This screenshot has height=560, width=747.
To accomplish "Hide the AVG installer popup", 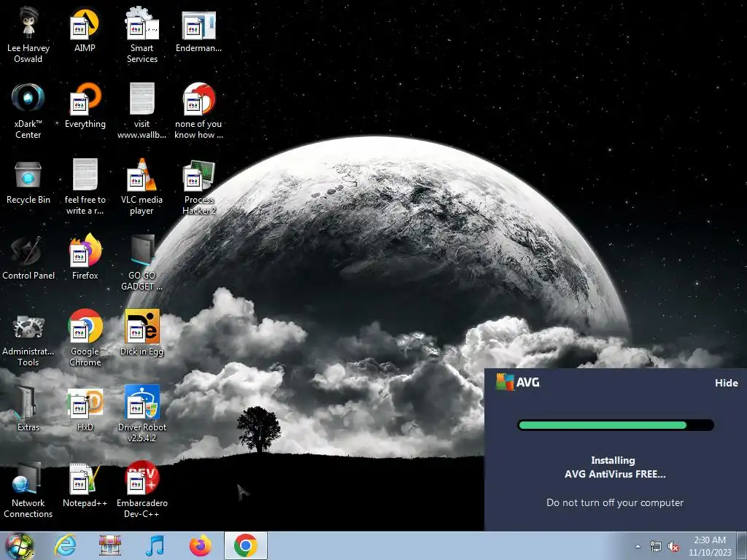I will (726, 383).
